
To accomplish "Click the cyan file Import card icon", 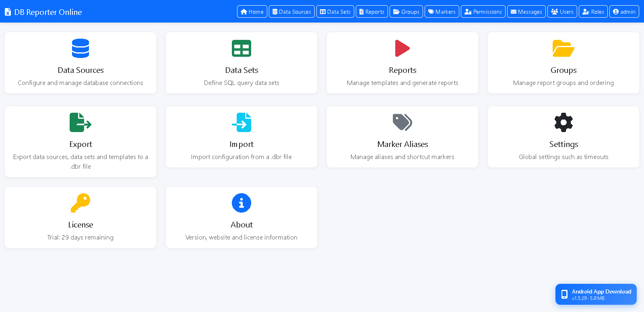I will (242, 122).
